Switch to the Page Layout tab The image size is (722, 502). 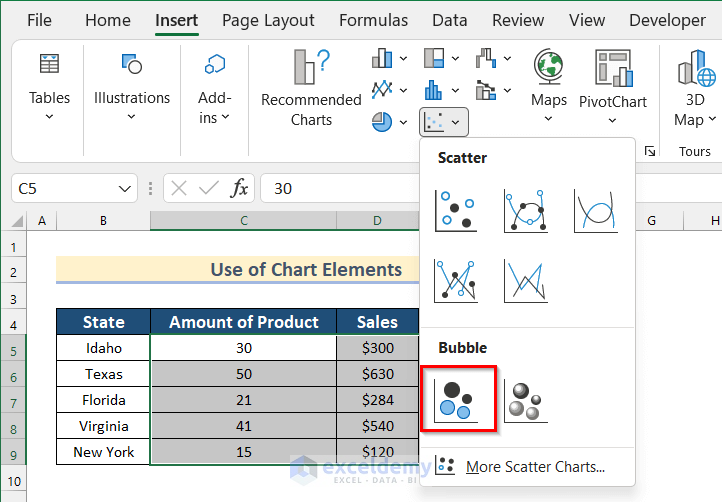point(268,20)
